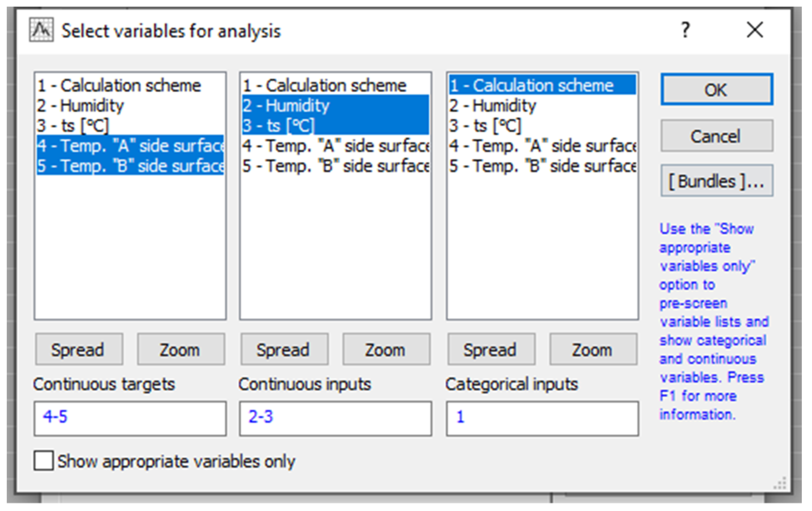Select Humidity in Continuous targets list
This screenshot has height=511, width=812.
[91, 106]
